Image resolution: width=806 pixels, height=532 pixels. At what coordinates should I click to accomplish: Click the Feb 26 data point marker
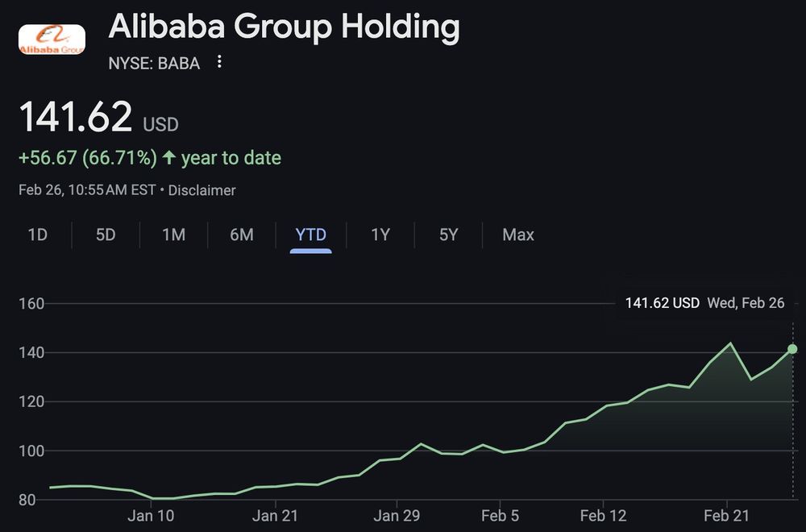792,349
